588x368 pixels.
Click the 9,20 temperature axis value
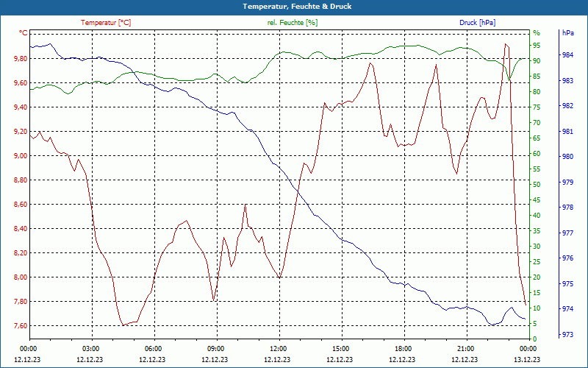21,132
